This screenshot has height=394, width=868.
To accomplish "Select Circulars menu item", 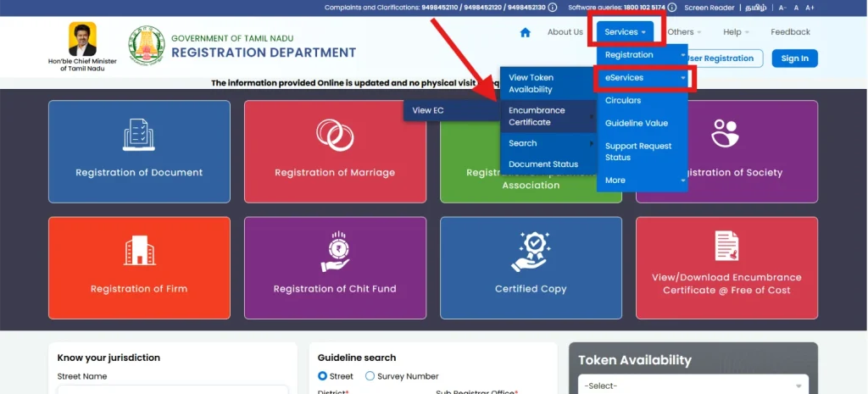I will (x=643, y=101).
